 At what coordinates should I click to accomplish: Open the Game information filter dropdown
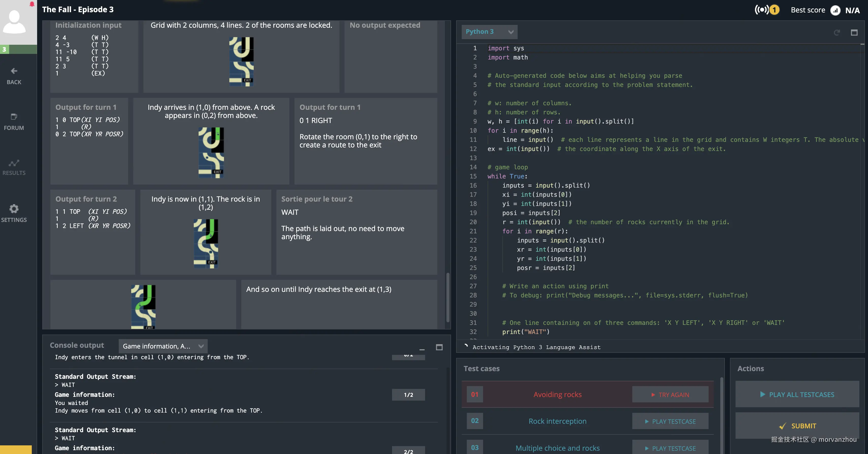tap(163, 346)
